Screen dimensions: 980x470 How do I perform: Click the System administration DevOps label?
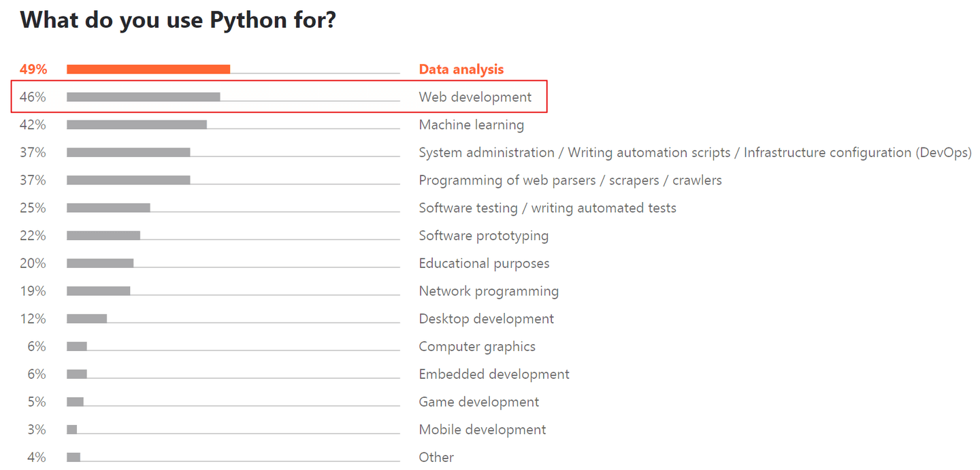(x=695, y=153)
